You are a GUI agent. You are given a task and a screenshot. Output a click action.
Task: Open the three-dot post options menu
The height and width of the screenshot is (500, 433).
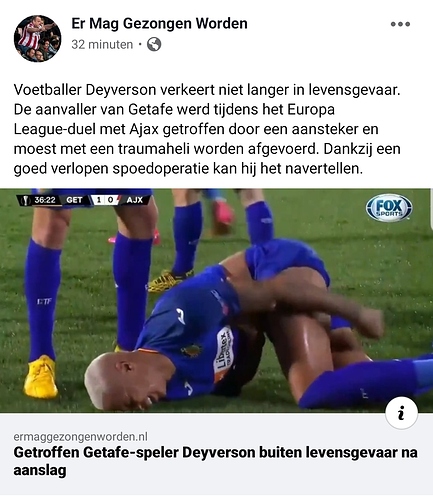tap(400, 24)
